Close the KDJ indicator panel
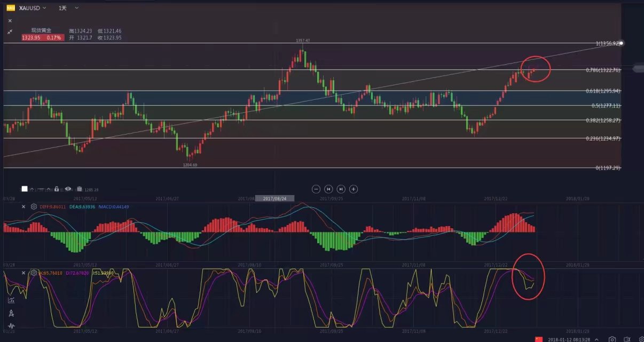This screenshot has height=342, width=644. pyautogui.click(x=23, y=273)
